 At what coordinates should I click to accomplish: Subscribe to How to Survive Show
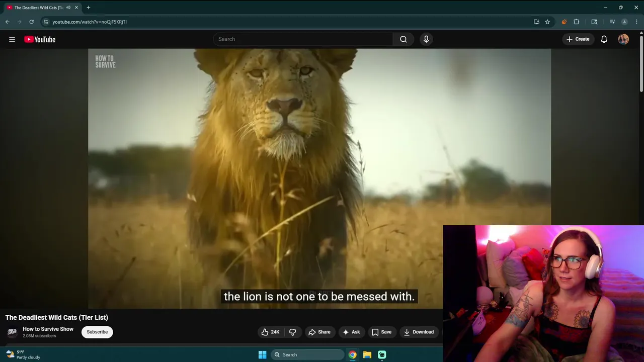point(97,332)
